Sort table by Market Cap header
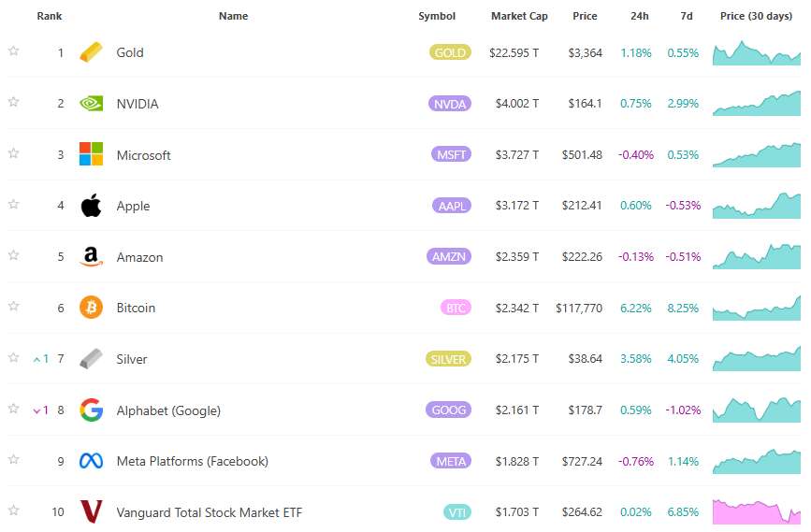 (x=519, y=16)
